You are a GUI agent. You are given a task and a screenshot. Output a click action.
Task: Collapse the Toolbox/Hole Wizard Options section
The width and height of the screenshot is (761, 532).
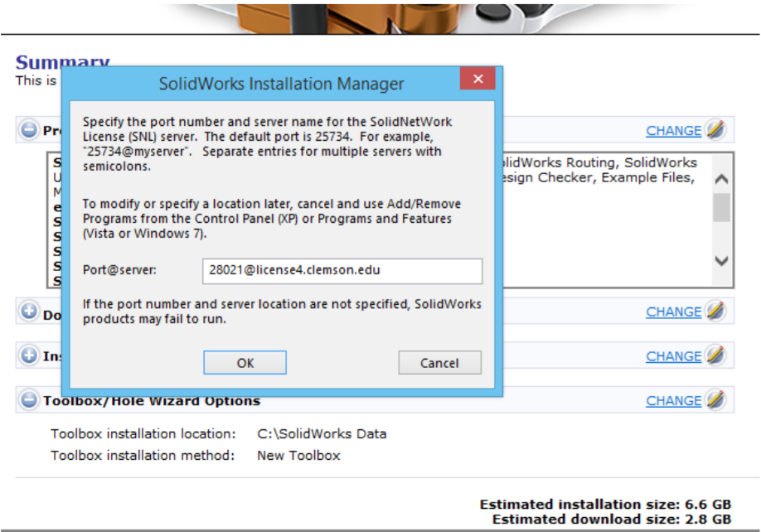[x=29, y=400]
